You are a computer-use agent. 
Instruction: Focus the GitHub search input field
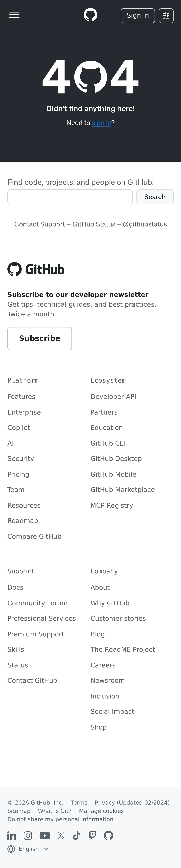point(70,197)
